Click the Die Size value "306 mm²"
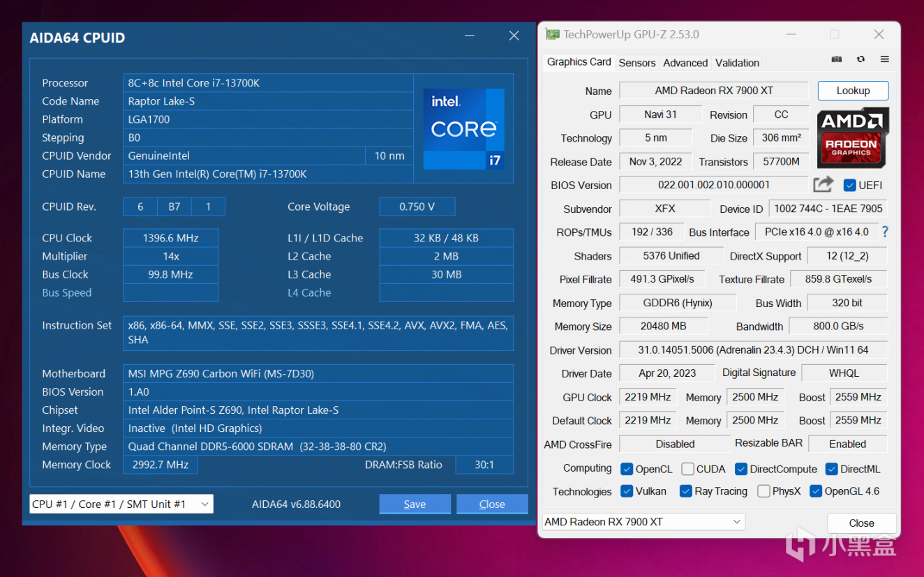 pyautogui.click(x=781, y=138)
